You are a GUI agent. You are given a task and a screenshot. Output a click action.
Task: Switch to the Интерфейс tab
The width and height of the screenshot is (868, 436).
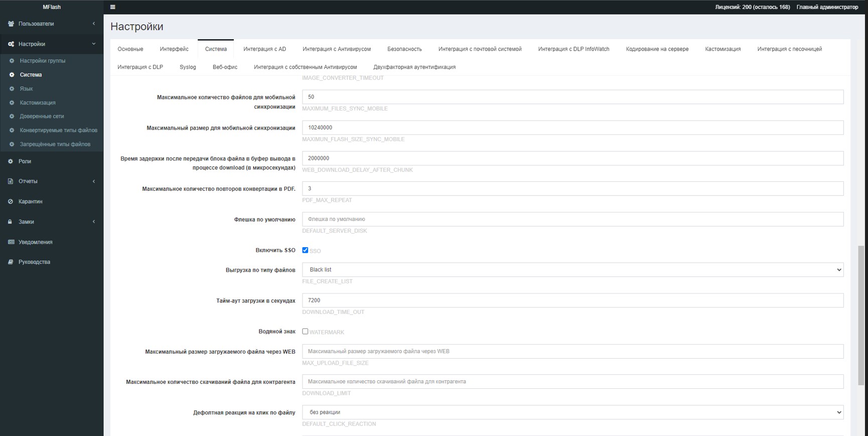coord(174,49)
